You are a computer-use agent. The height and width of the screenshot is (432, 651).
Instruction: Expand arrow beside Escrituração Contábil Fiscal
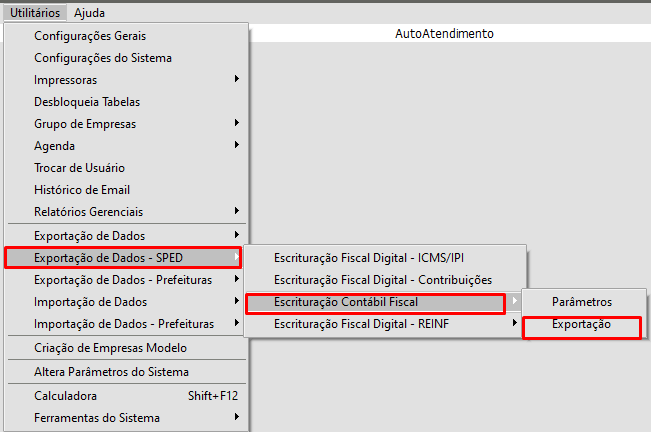tap(515, 300)
